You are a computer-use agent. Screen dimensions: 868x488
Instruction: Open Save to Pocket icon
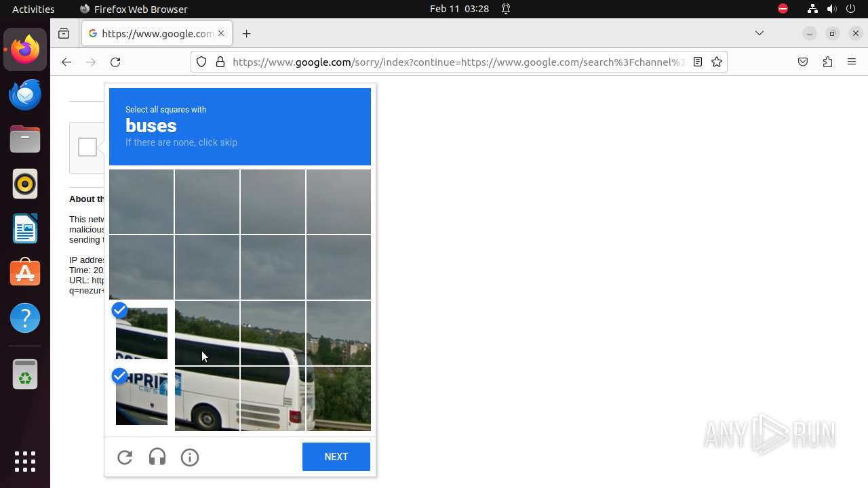pos(803,62)
